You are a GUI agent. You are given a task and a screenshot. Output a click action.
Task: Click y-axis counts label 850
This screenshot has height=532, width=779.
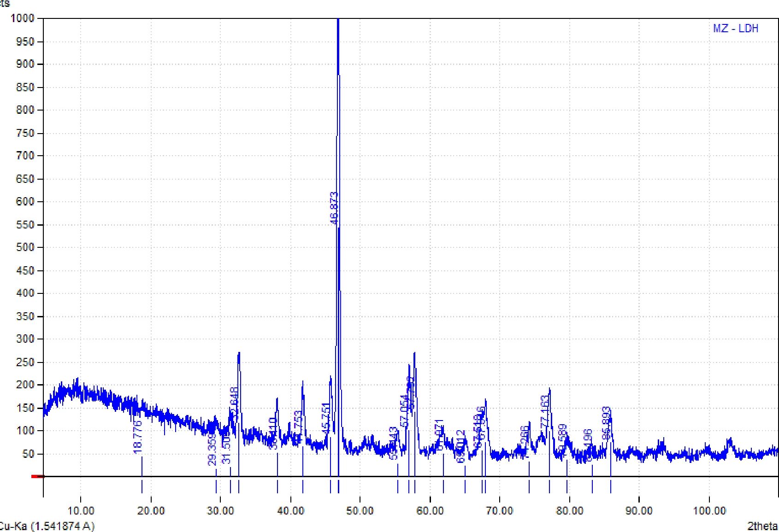tap(25, 87)
